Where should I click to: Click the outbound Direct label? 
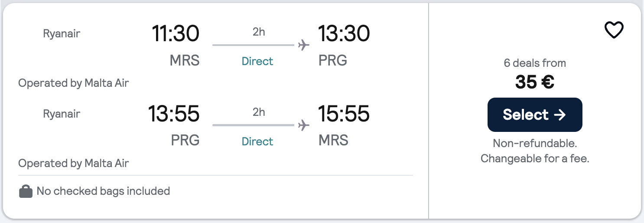pyautogui.click(x=257, y=61)
